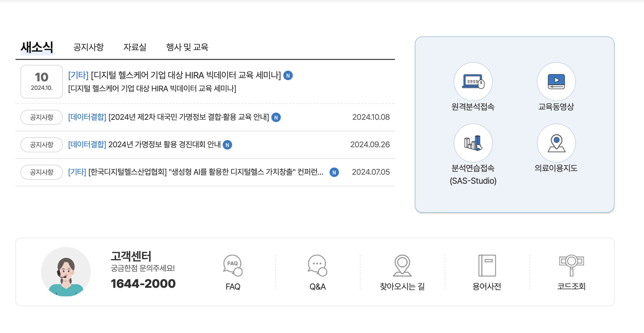The width and height of the screenshot is (644, 333).
Task: Switch to the 자료실 tab
Action: pos(135,47)
